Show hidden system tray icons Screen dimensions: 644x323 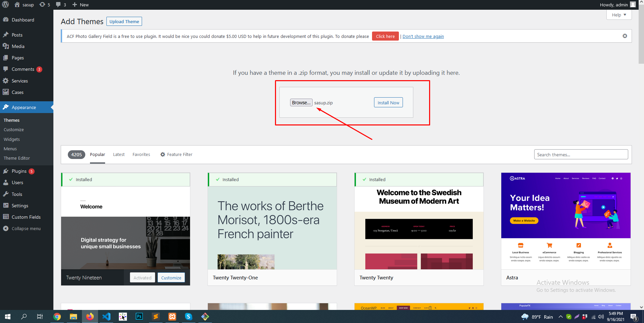560,317
